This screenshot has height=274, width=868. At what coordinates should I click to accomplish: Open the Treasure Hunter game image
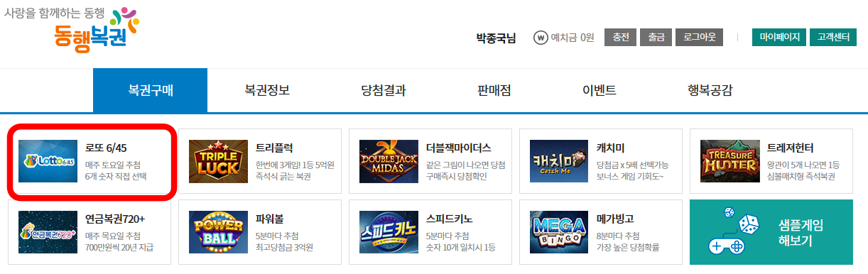tap(729, 161)
